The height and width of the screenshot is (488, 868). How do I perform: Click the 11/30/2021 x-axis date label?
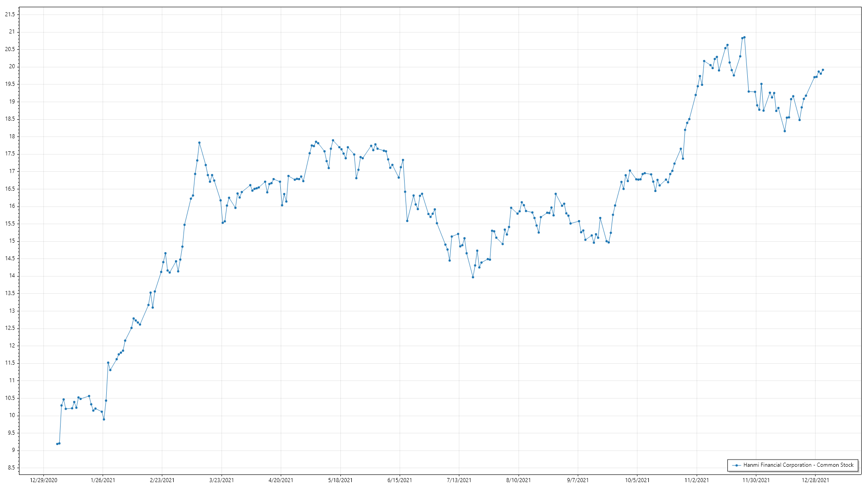(756, 480)
